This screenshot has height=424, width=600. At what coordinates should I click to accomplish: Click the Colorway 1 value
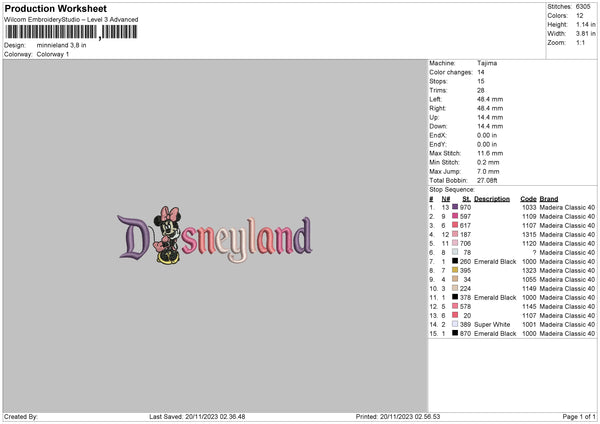pyautogui.click(x=53, y=54)
